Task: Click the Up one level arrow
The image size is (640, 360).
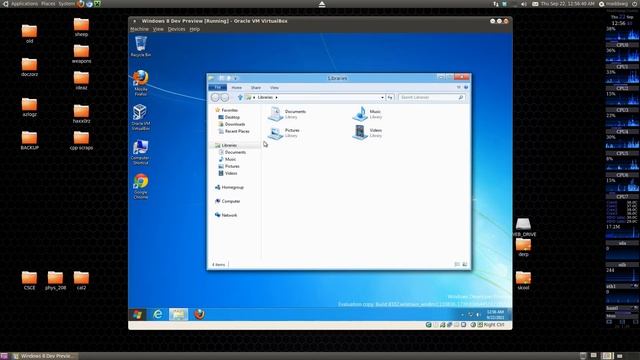Action: click(x=240, y=97)
